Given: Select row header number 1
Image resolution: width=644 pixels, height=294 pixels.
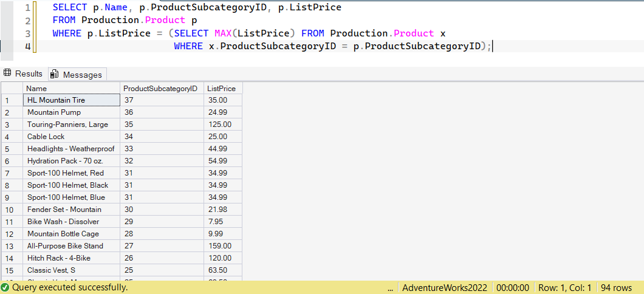Looking at the screenshot, I should (x=12, y=100).
